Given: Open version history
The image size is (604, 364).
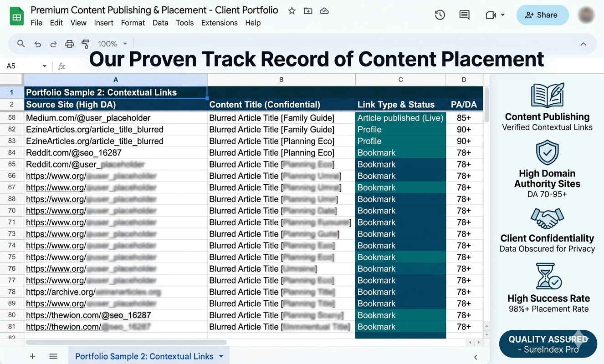Looking at the screenshot, I should pyautogui.click(x=440, y=15).
